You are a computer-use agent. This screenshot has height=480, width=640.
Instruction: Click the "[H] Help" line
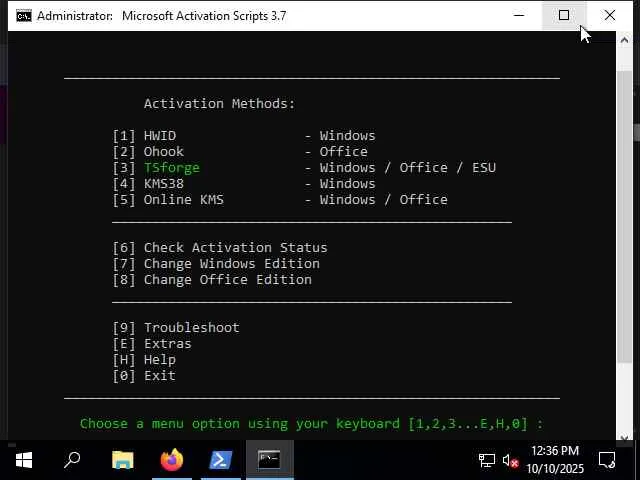tap(144, 360)
